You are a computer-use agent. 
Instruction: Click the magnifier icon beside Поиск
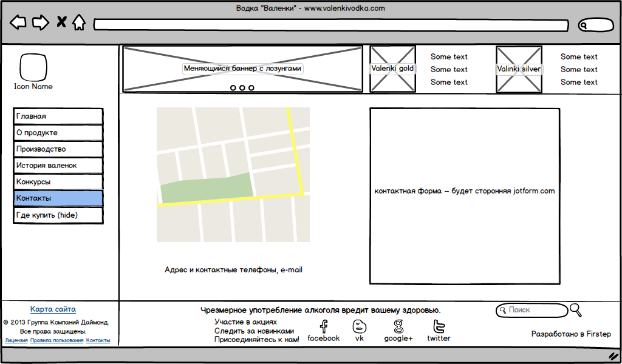576,310
